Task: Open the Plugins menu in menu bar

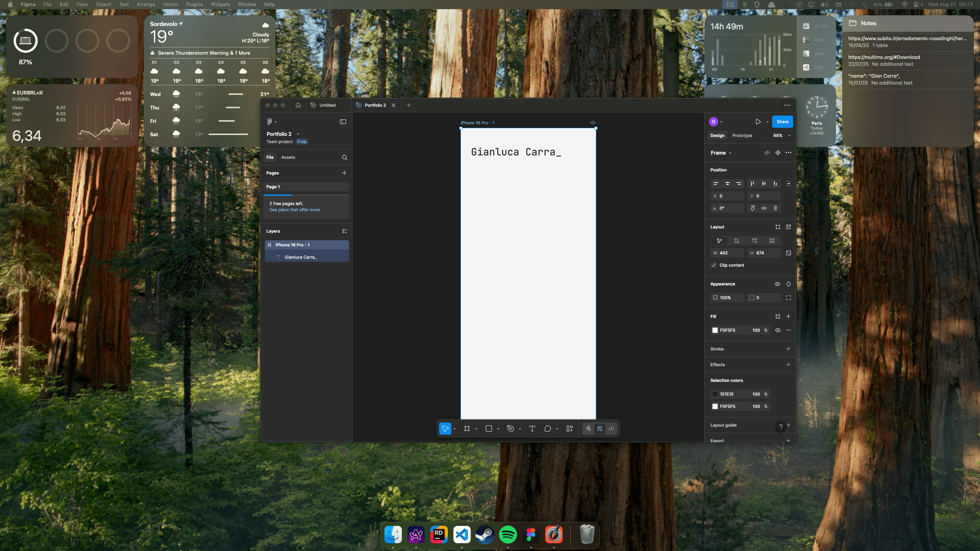Action: click(x=194, y=4)
